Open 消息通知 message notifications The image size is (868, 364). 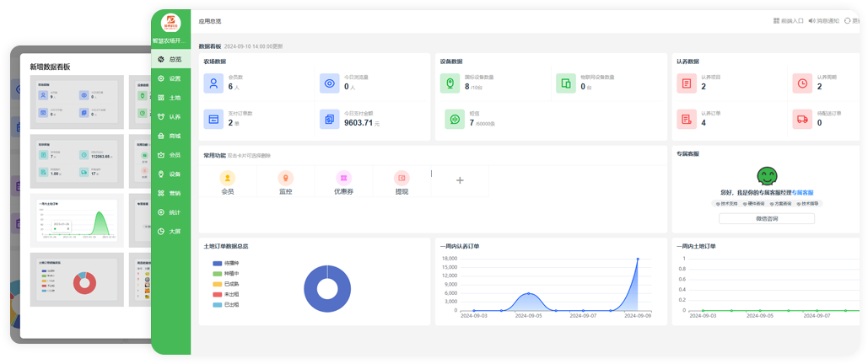[x=823, y=20]
